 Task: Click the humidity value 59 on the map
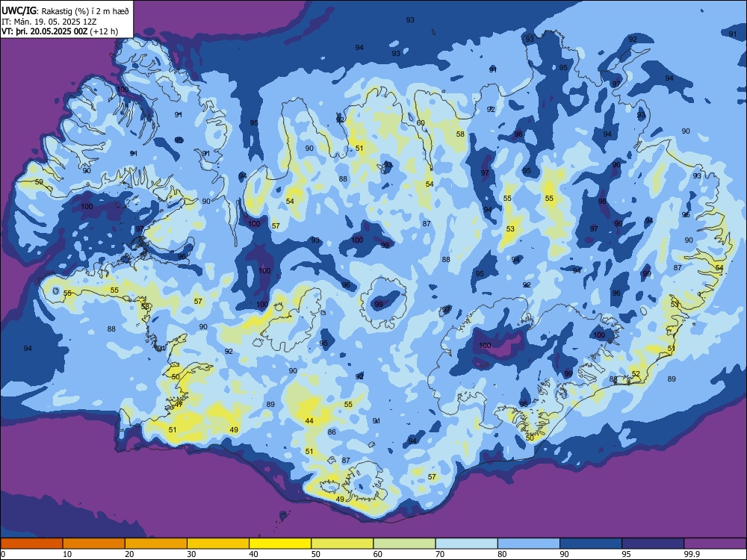click(x=39, y=182)
